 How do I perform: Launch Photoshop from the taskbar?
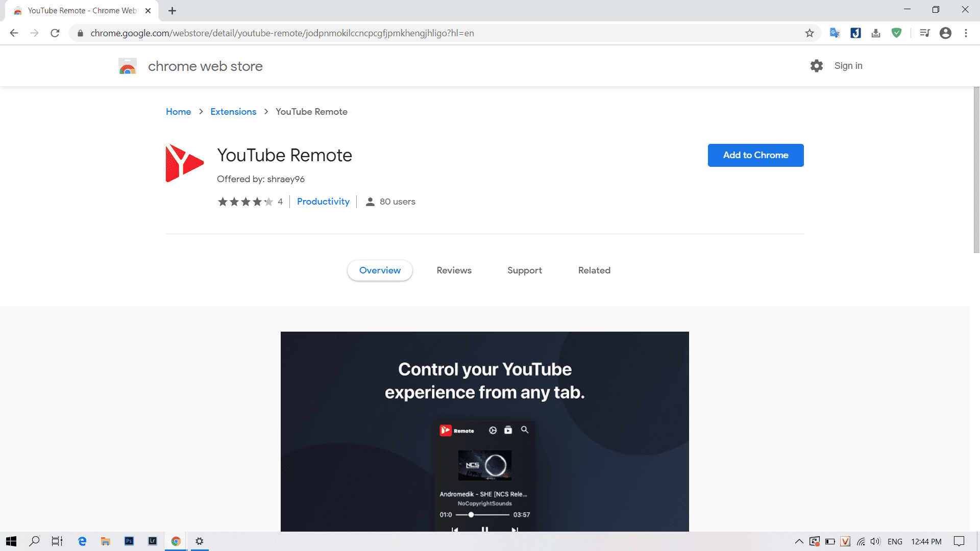pos(129,541)
